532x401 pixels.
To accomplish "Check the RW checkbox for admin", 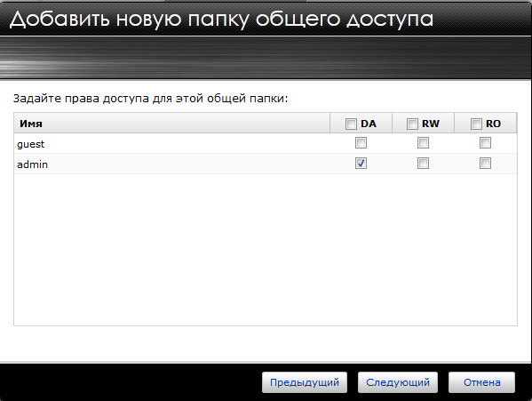I will (423, 164).
